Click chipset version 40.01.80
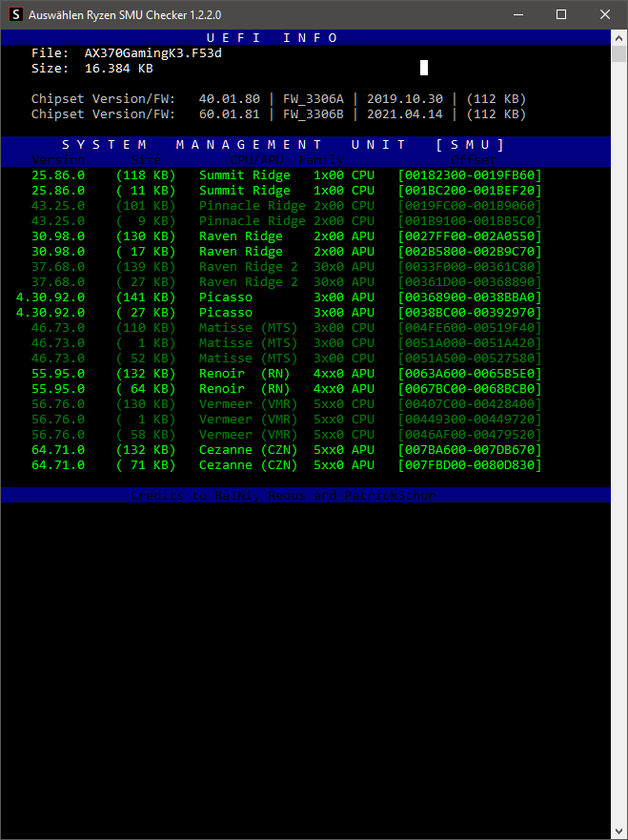This screenshot has height=840, width=628. (x=229, y=99)
